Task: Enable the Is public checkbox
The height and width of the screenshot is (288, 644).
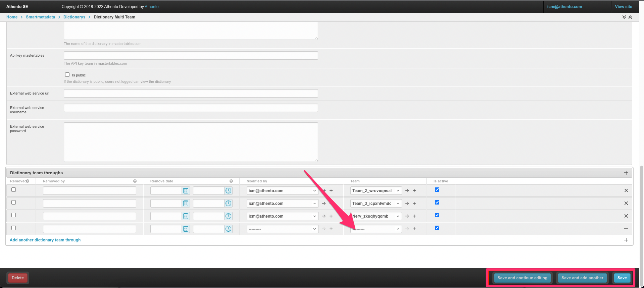Action: 67,75
